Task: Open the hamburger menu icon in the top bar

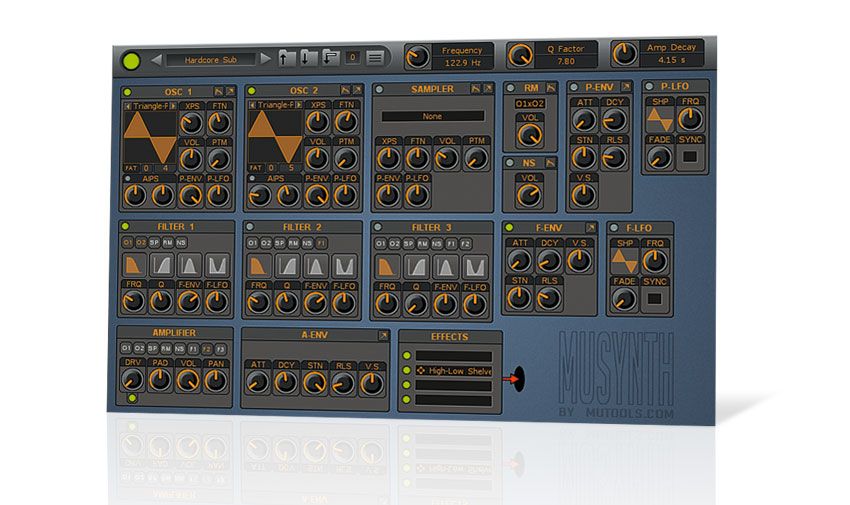Action: pos(375,57)
